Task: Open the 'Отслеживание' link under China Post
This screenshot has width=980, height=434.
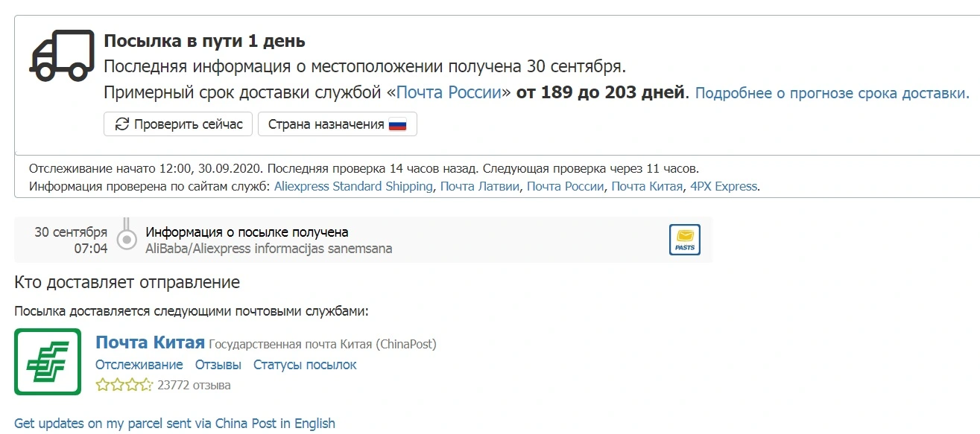Action: 139,365
